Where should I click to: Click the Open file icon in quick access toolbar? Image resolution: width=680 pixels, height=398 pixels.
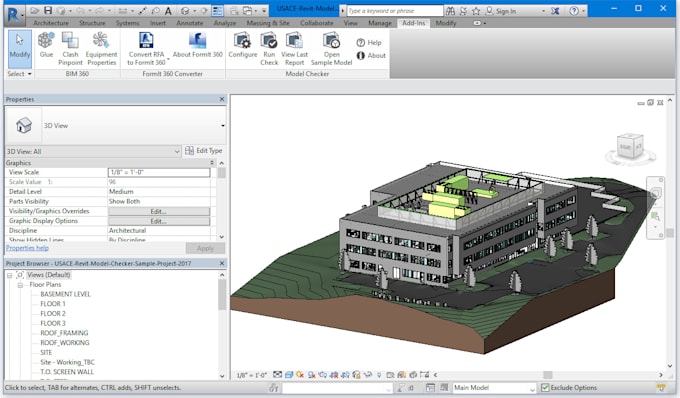(x=35, y=10)
